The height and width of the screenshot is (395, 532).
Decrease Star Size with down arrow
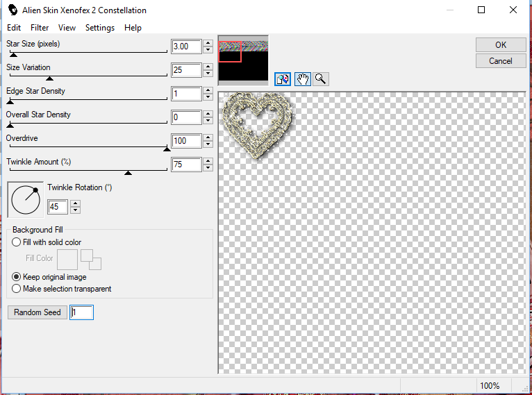coord(208,50)
